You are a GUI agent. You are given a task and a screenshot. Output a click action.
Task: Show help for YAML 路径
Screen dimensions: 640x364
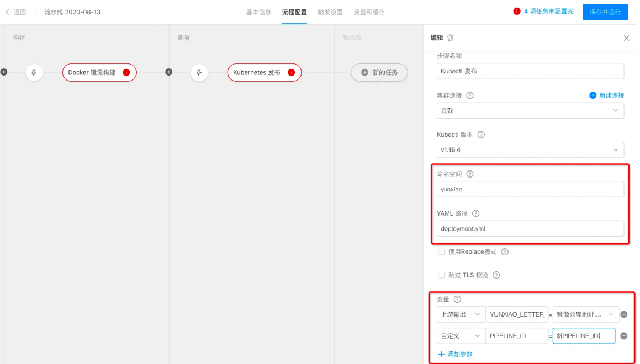point(475,213)
